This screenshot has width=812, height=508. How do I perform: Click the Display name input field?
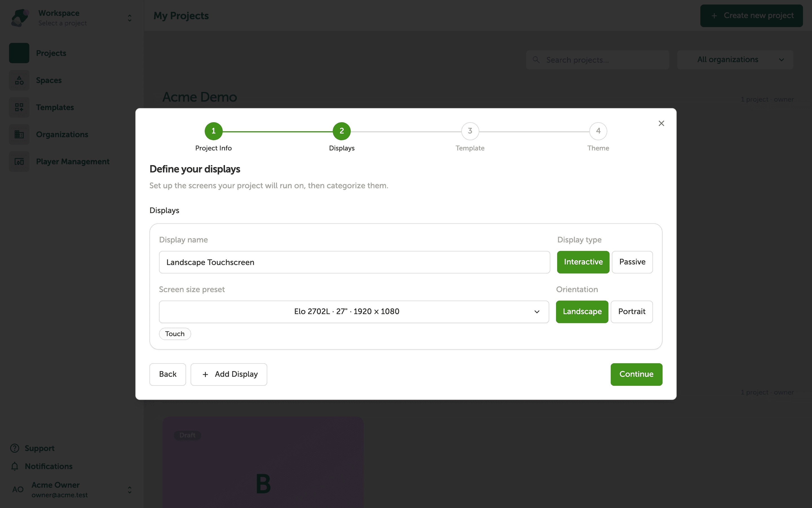coord(354,262)
